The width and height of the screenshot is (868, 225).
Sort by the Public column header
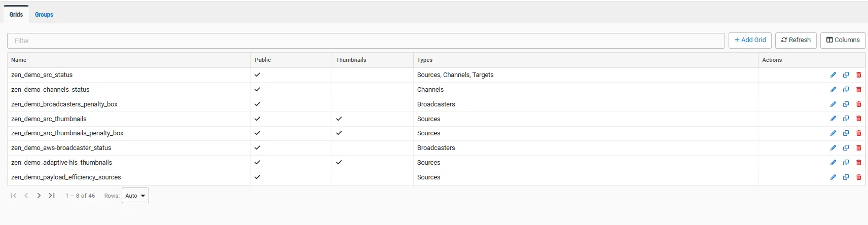(291, 60)
